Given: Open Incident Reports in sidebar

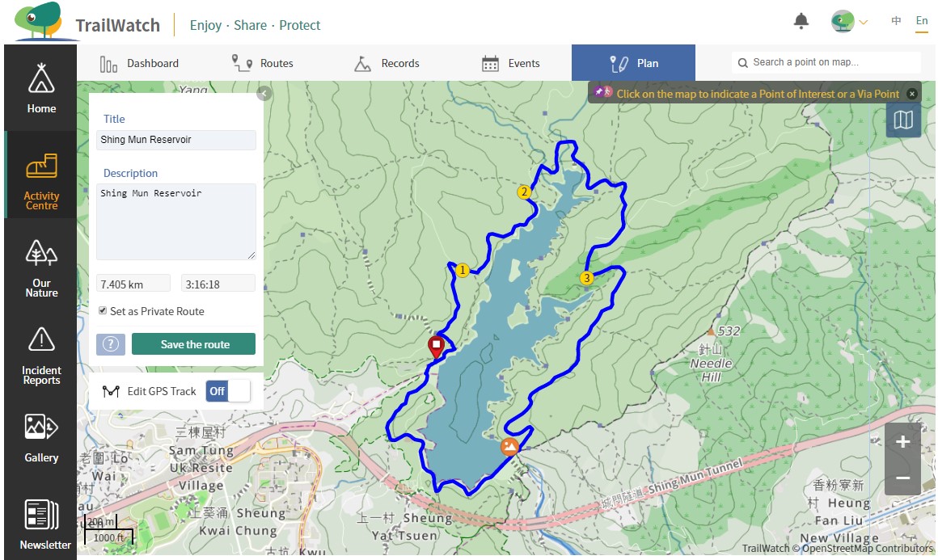Looking at the screenshot, I should (41, 355).
